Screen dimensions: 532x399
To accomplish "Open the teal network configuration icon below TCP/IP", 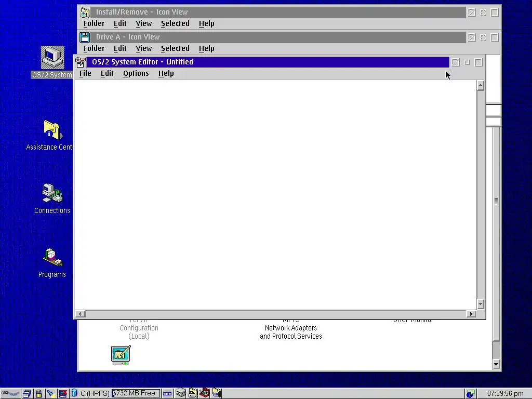I will coord(121,355).
